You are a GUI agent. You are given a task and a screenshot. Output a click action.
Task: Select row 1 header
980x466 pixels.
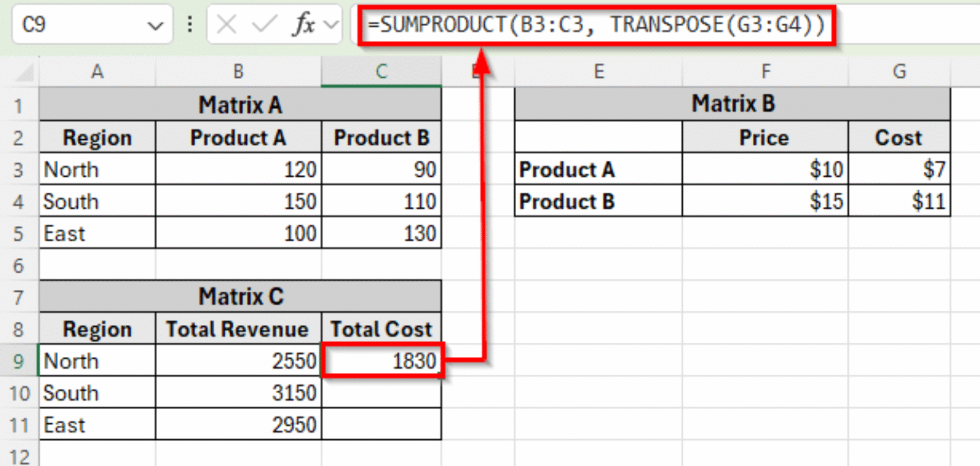tap(19, 105)
